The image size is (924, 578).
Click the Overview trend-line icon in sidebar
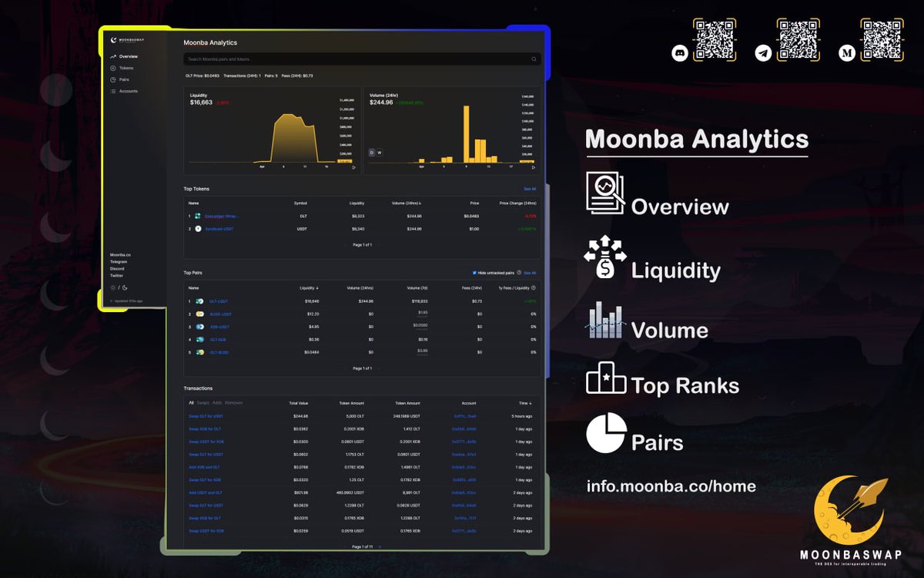point(113,56)
